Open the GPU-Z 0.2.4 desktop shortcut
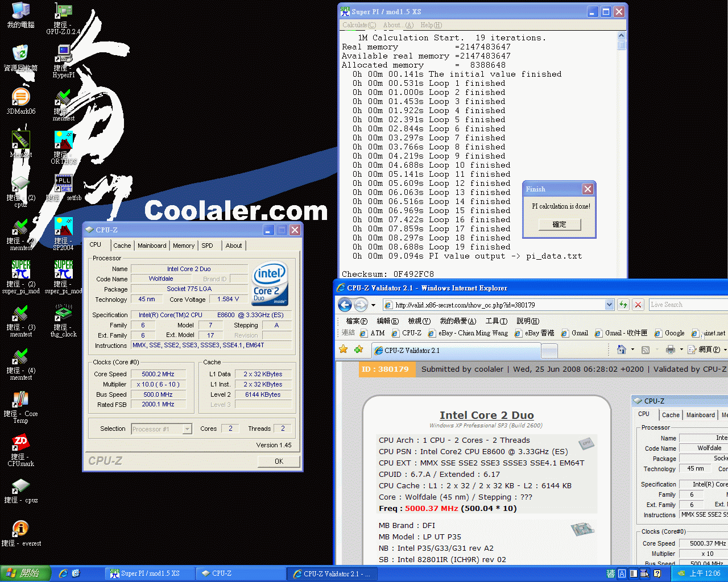The height and width of the screenshot is (582, 728). tap(63, 19)
